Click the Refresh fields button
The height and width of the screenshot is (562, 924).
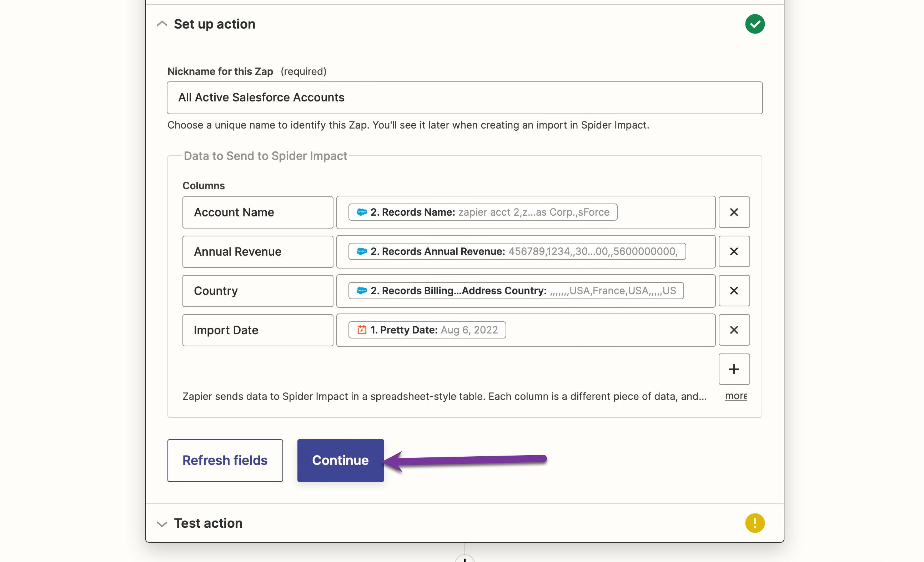click(225, 460)
